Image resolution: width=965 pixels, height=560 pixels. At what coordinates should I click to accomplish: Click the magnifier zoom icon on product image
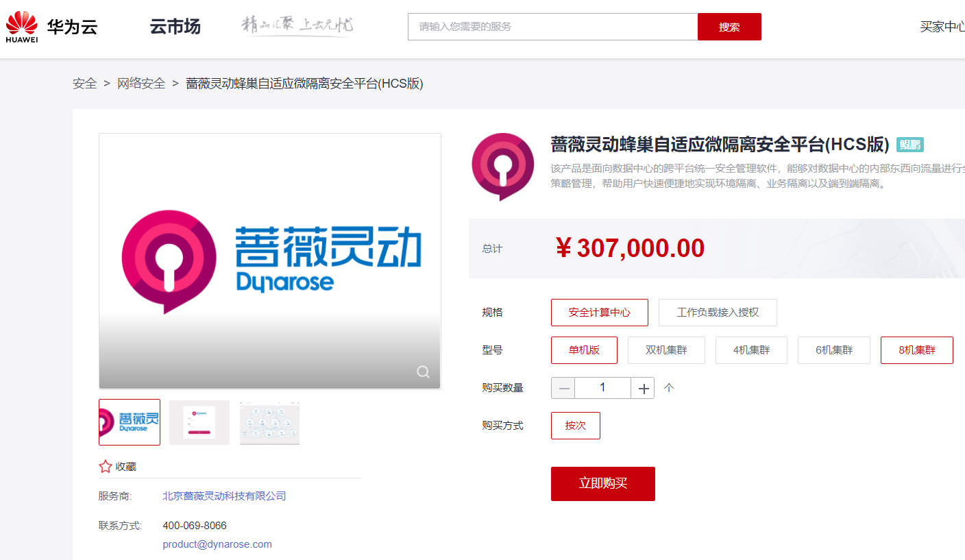[424, 372]
